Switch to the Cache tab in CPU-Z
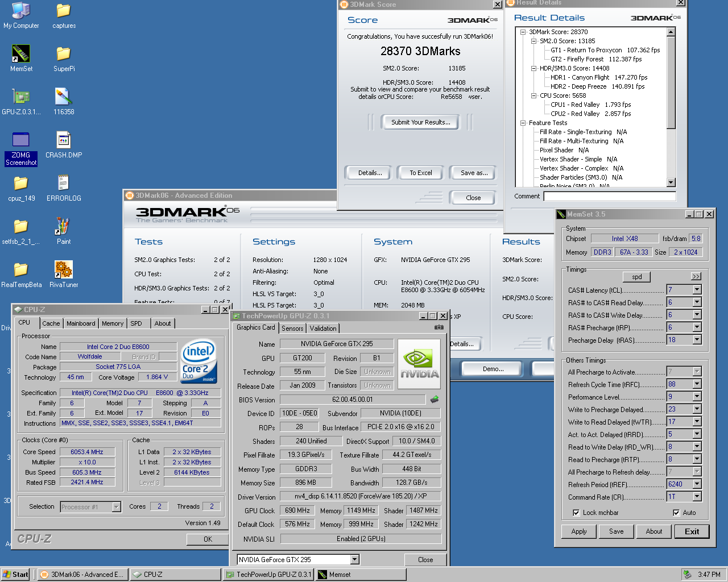728x582 pixels. click(51, 323)
